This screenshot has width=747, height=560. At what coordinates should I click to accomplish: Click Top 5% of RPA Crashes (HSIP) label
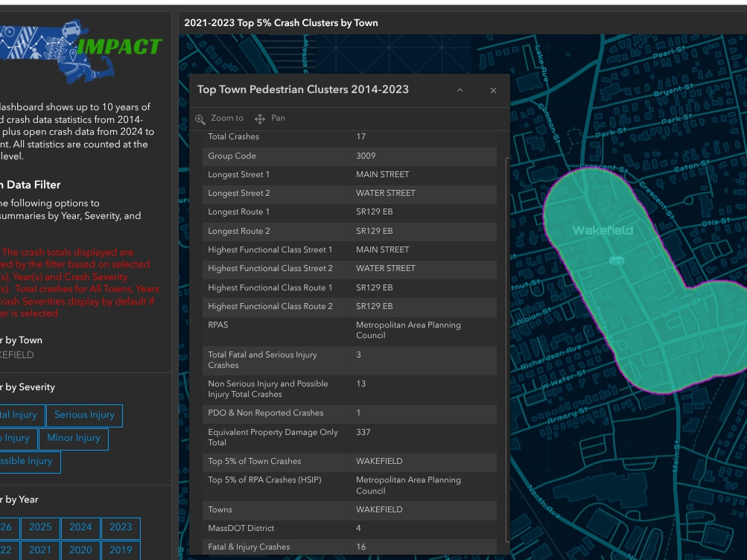264,480
